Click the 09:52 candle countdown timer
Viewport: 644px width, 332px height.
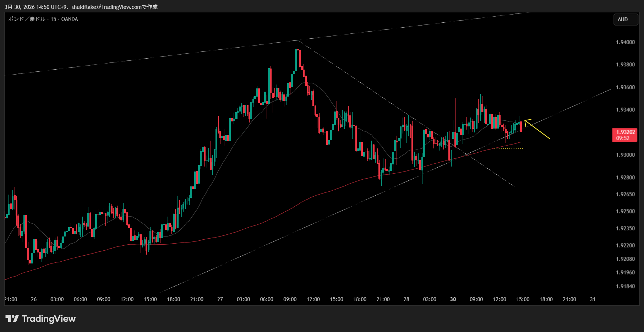click(x=623, y=138)
